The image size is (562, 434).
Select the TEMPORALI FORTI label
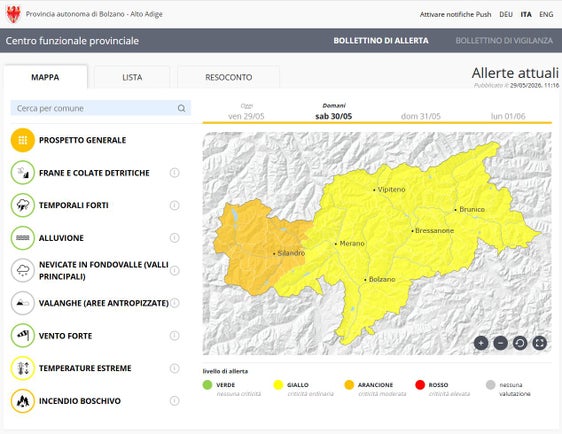point(73,205)
